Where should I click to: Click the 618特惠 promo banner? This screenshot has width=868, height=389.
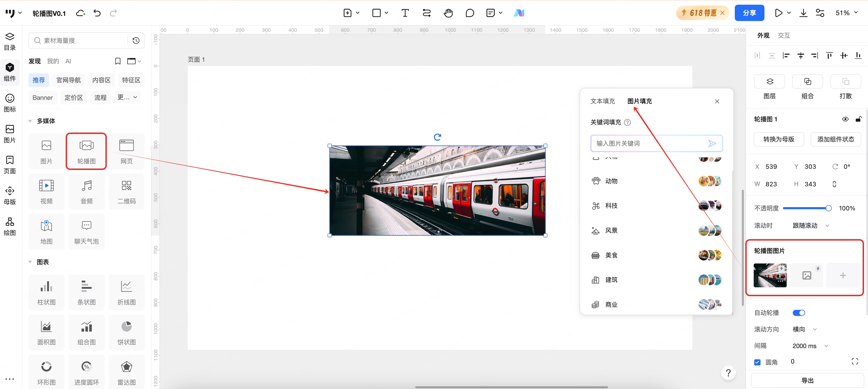(702, 13)
